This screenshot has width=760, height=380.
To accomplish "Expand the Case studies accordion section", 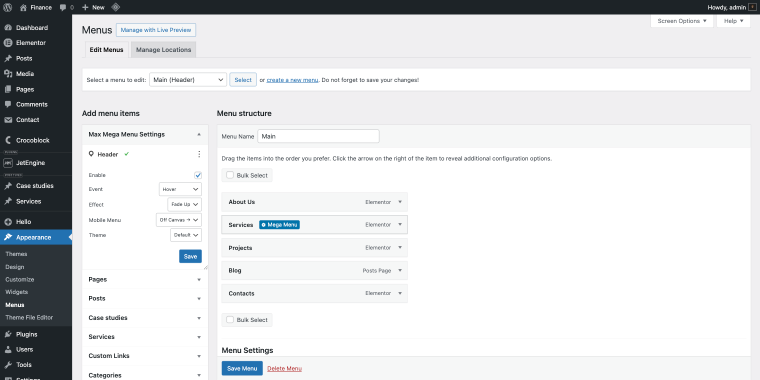I will pyautogui.click(x=145, y=318).
